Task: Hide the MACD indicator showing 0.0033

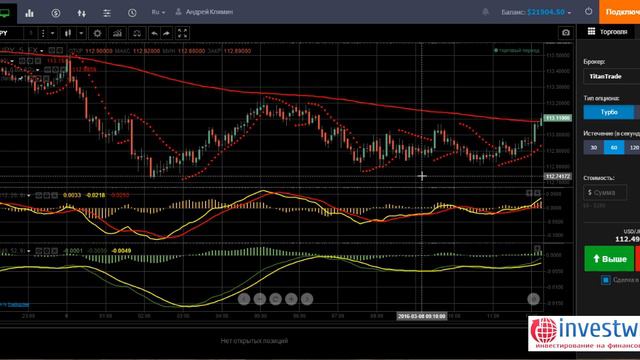Action: click(x=38, y=195)
